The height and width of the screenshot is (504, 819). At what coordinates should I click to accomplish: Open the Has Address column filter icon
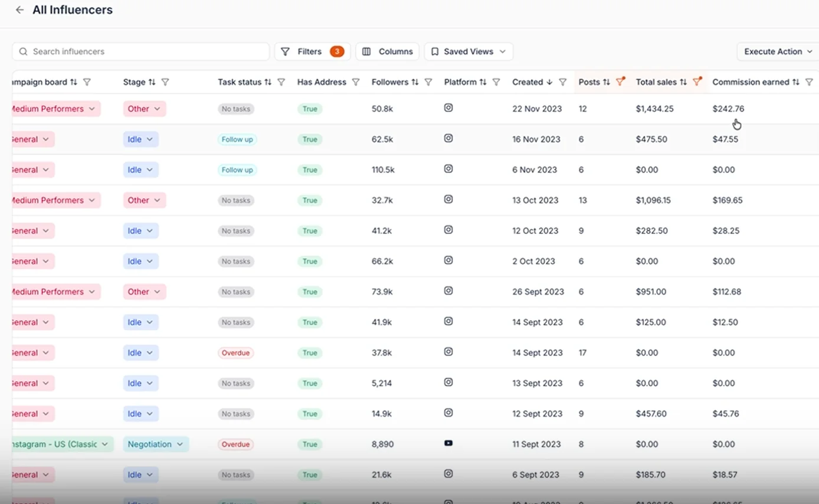coord(356,83)
